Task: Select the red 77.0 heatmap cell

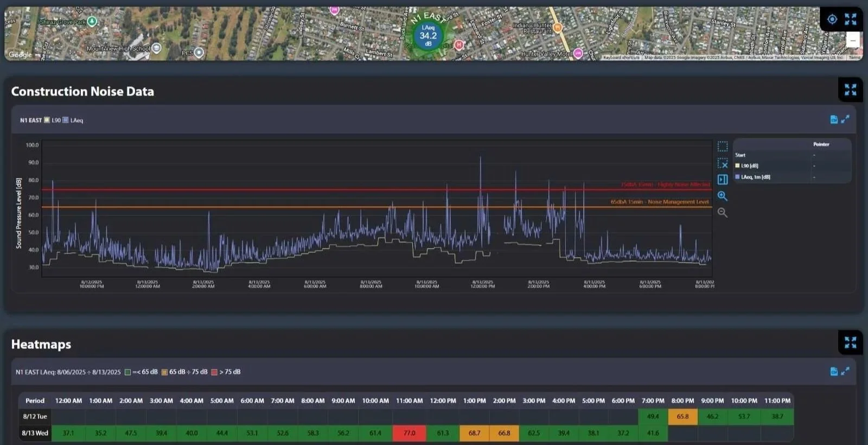Action: coord(409,433)
